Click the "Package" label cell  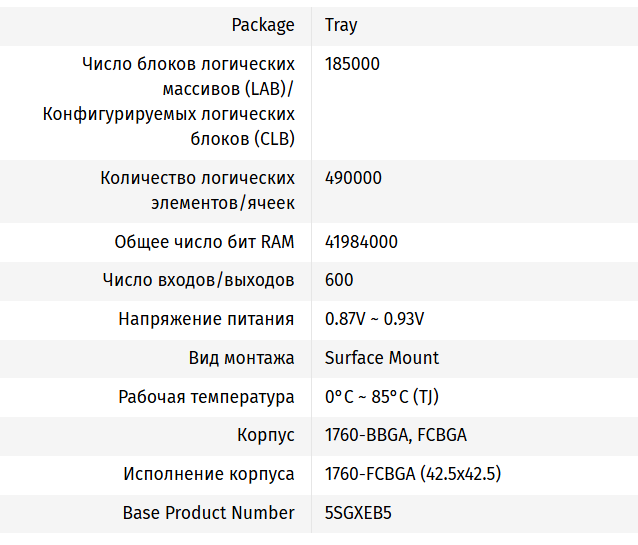pyautogui.click(x=263, y=25)
